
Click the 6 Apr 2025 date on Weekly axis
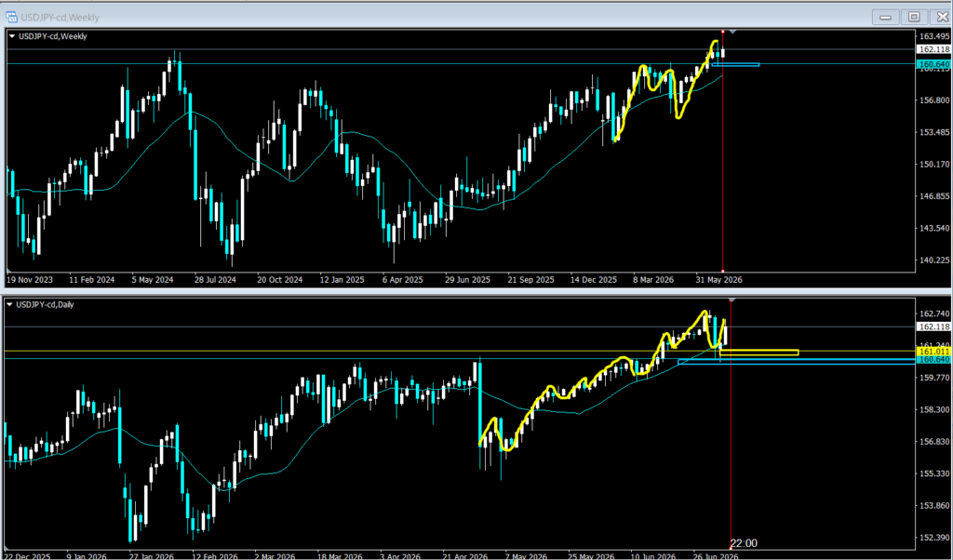[403, 280]
